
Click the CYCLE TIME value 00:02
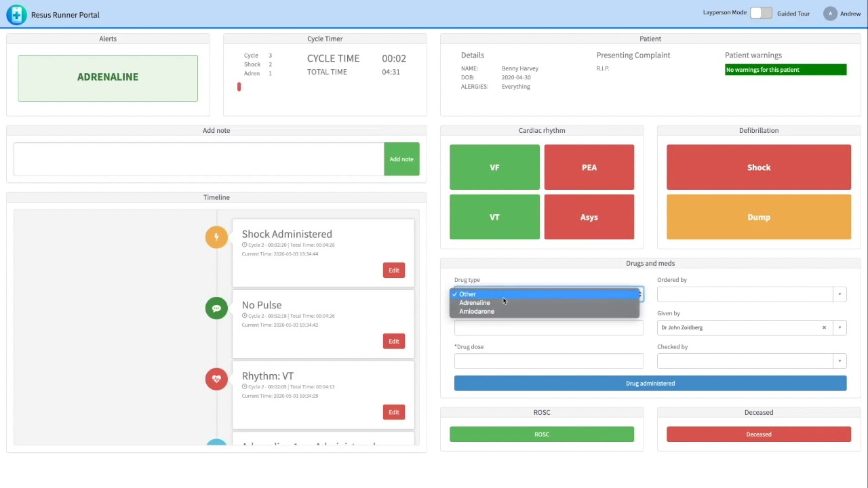(393, 58)
